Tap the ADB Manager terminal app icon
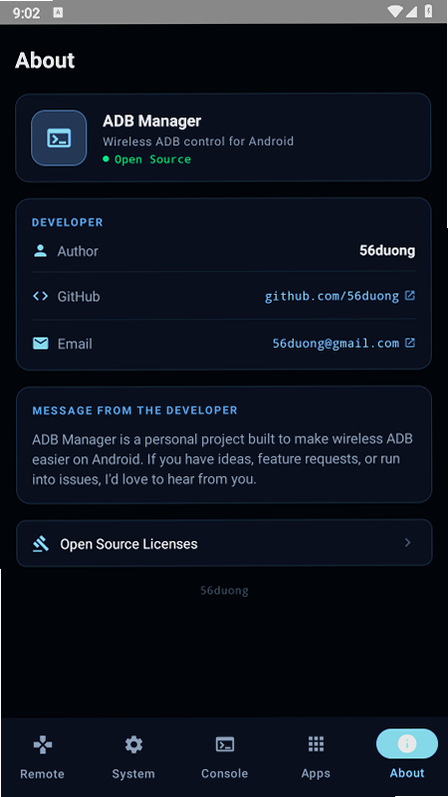Viewport: 448px width, 797px height. coord(59,138)
